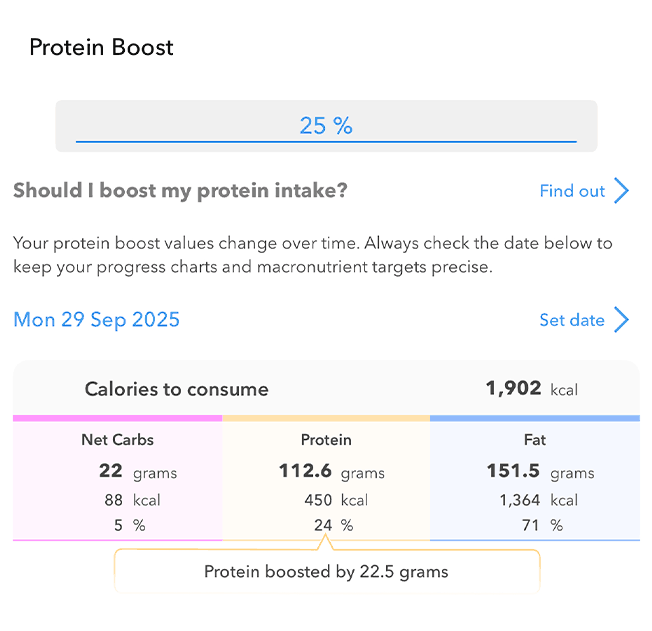
Task: Open the Find out link
Action: click(572, 191)
